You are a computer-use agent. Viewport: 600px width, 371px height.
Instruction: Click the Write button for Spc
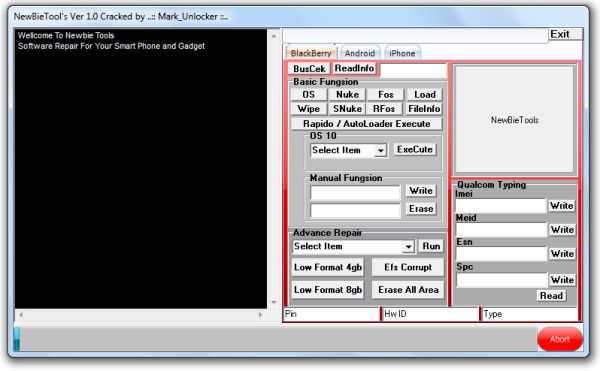[x=562, y=280]
